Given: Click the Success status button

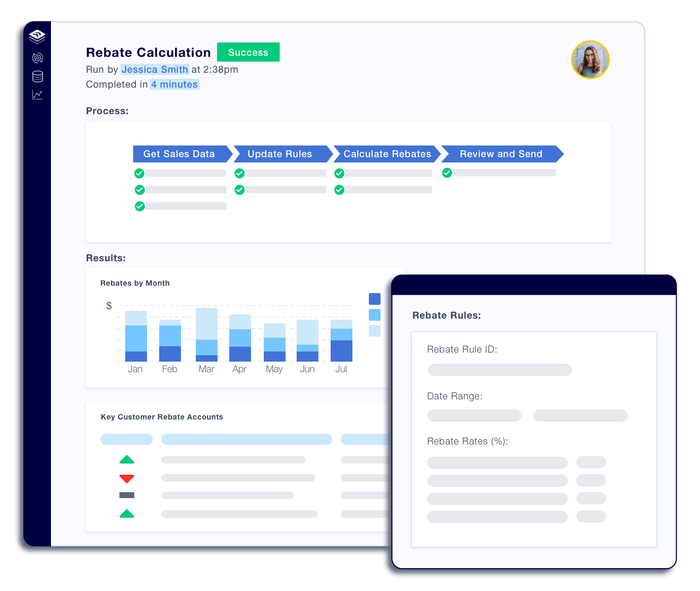Looking at the screenshot, I should [248, 52].
